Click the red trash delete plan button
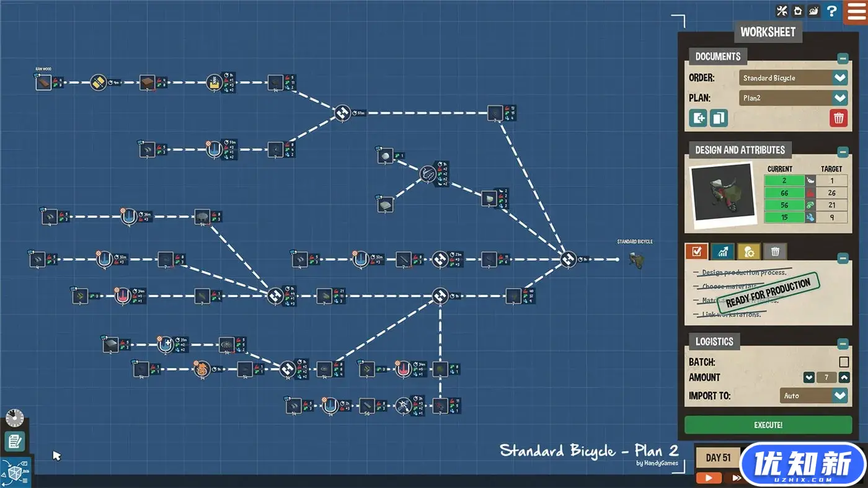The height and width of the screenshot is (488, 868). click(x=838, y=118)
